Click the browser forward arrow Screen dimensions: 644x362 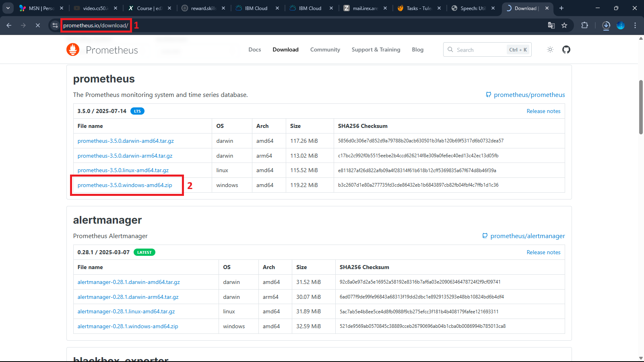click(x=23, y=25)
